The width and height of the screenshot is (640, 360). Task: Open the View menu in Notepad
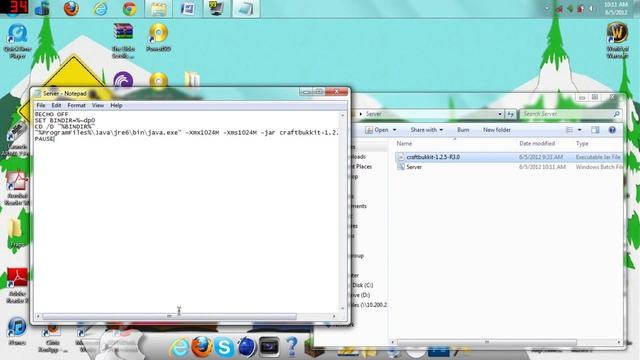(98, 105)
